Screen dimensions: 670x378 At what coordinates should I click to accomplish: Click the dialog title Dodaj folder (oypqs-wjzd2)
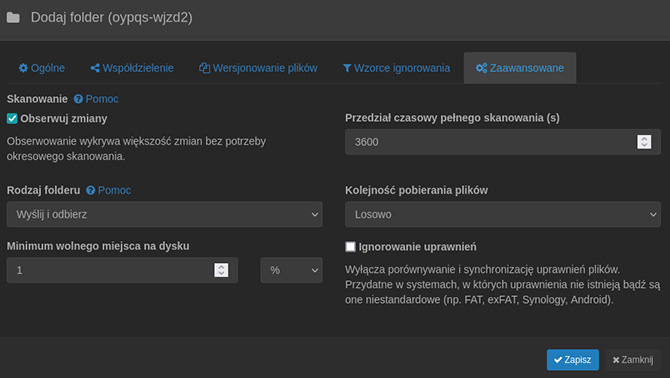[112, 18]
